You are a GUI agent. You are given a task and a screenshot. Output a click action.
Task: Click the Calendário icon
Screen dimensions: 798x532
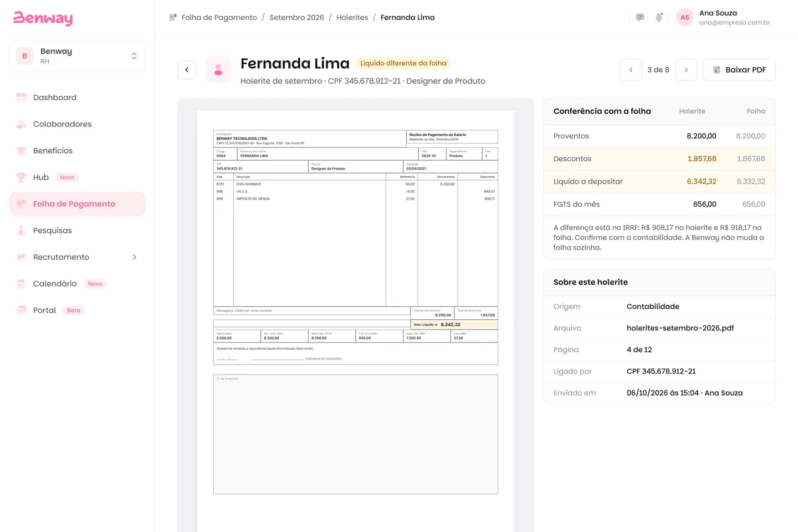[x=21, y=284]
